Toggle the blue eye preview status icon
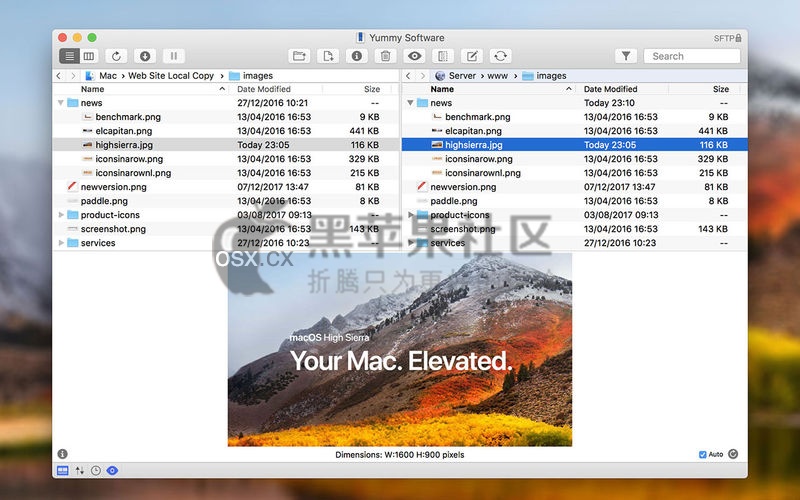 [x=112, y=470]
